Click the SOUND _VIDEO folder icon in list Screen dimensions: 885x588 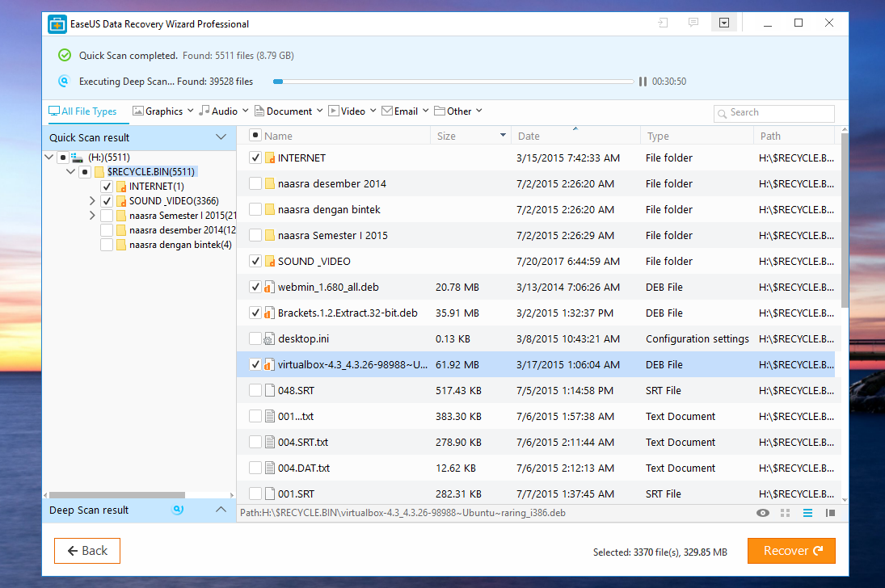pos(269,261)
